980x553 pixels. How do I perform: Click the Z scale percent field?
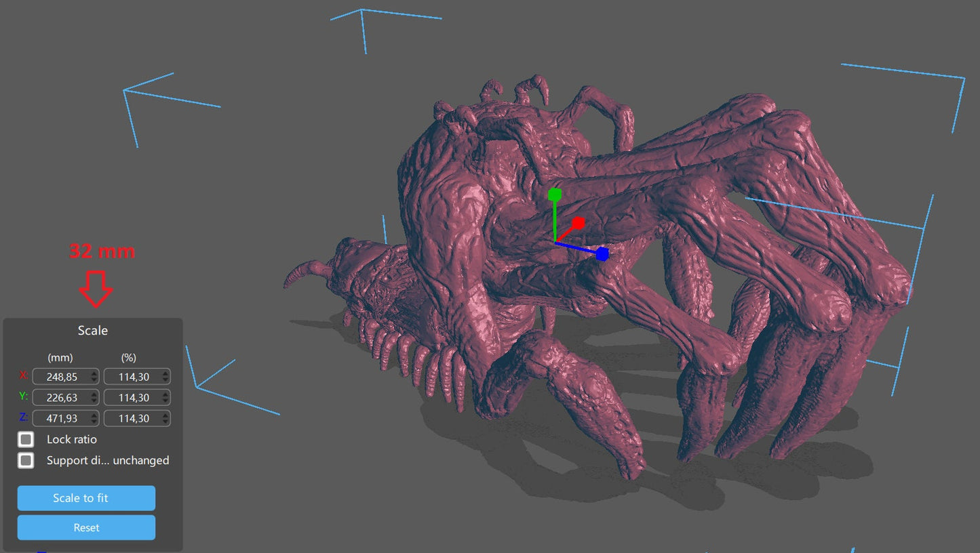132,419
